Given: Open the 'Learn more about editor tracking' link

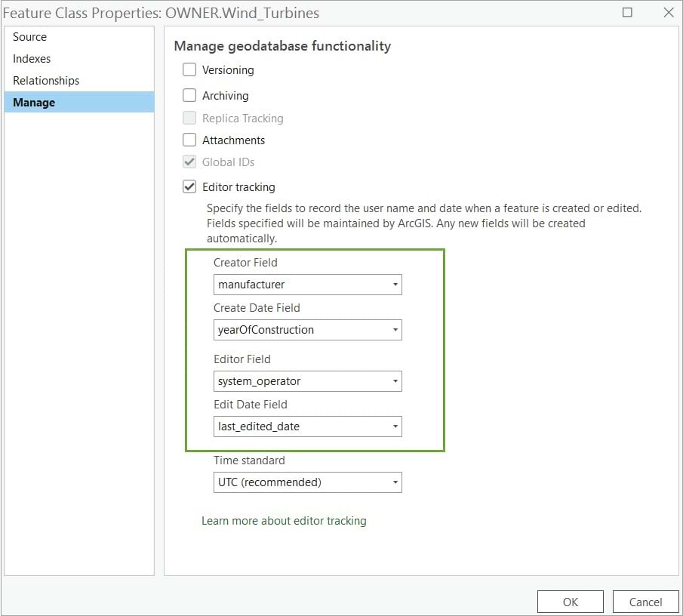Looking at the screenshot, I should pos(283,520).
